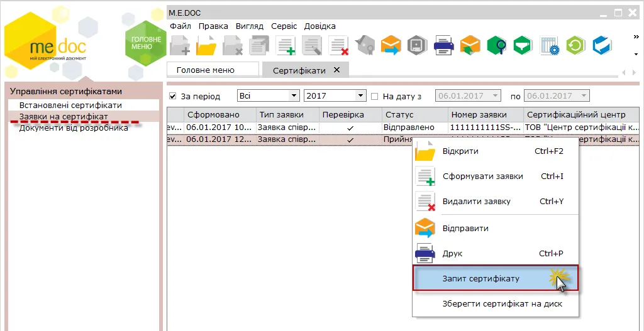Click the Відправлено status cell
644x331 pixels.
click(x=415, y=128)
